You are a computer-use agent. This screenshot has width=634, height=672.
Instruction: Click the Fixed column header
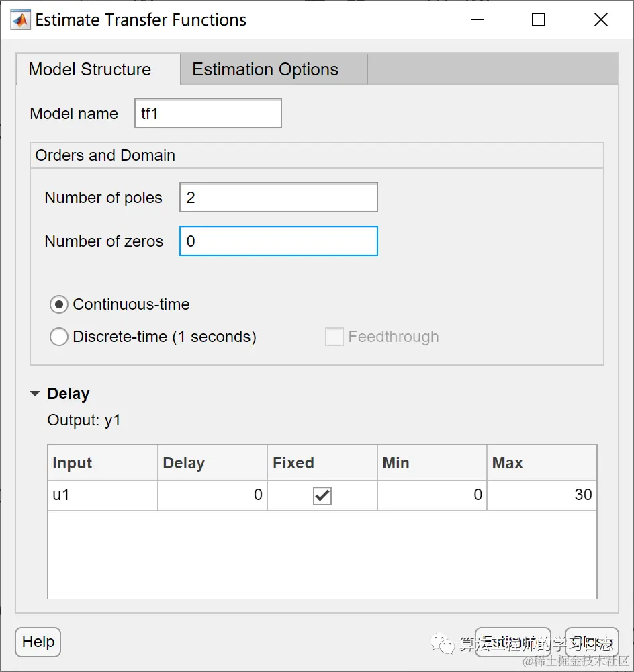(x=322, y=463)
